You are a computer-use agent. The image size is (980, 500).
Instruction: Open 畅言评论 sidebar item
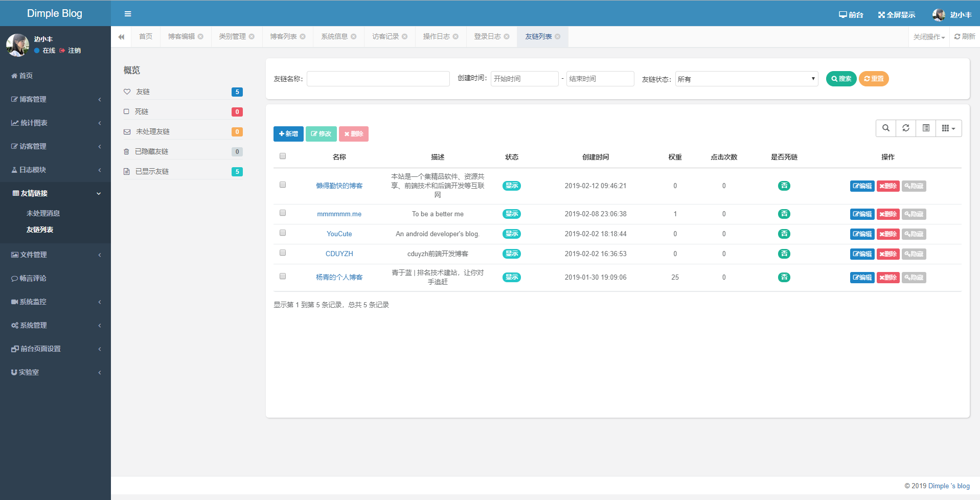(x=55, y=278)
